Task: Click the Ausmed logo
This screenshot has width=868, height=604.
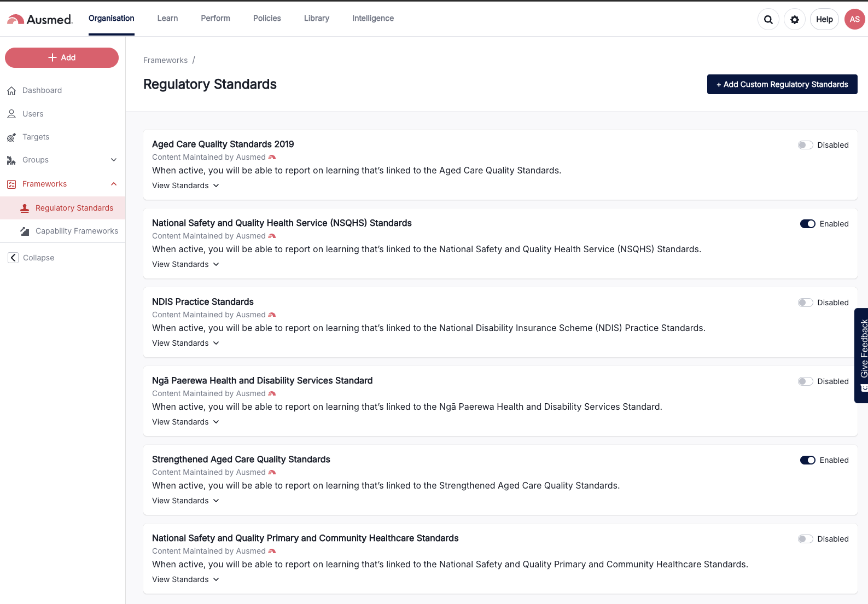Action: [39, 19]
